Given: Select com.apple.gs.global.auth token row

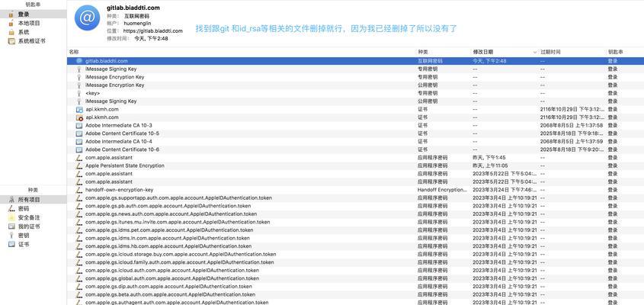Looking at the screenshot, I should pos(355,278).
